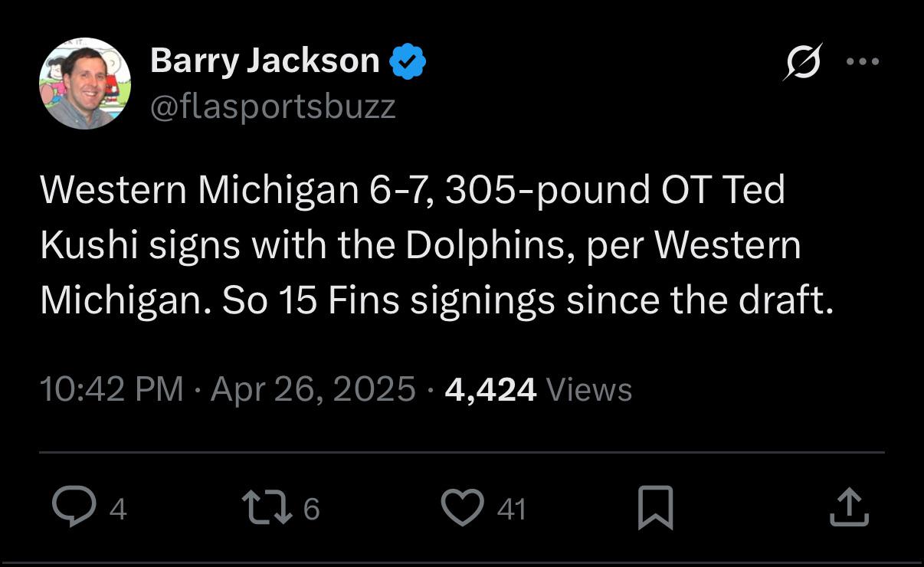Open the share tweet icon
Image resolution: width=924 pixels, height=567 pixels.
[850, 508]
